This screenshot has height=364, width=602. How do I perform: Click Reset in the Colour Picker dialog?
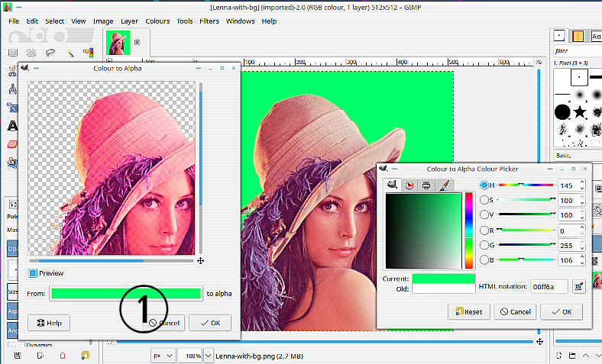468,311
